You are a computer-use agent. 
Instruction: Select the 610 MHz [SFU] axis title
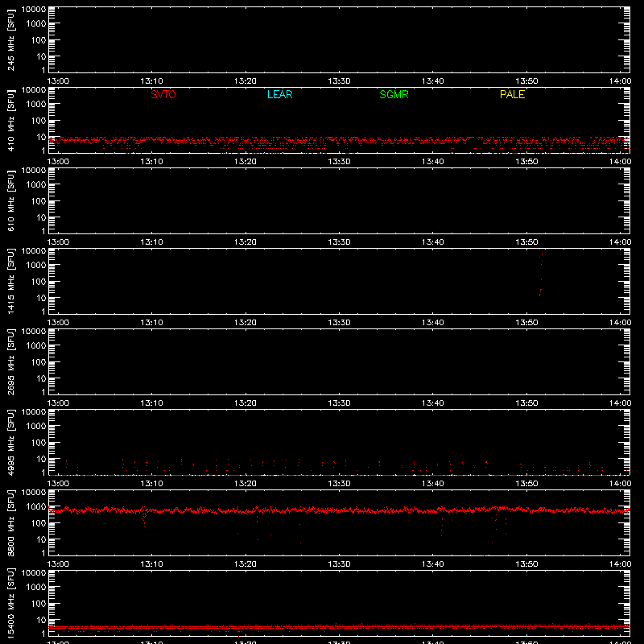[x=11, y=200]
